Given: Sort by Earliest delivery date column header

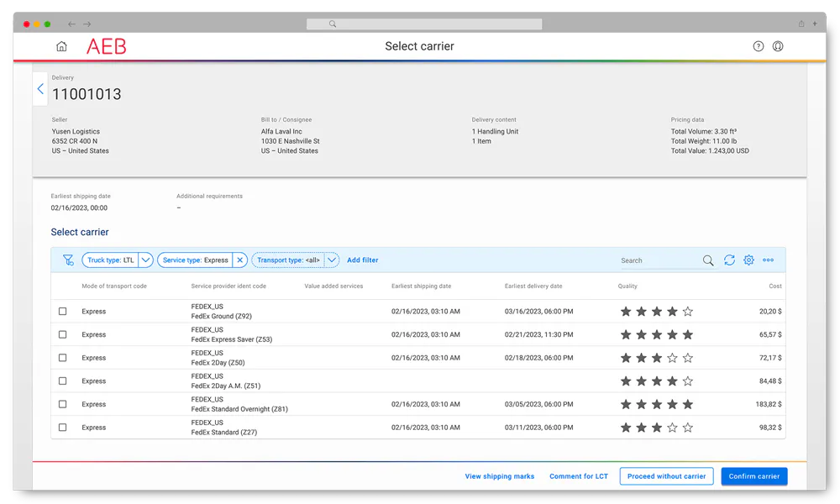Looking at the screenshot, I should pos(533,286).
